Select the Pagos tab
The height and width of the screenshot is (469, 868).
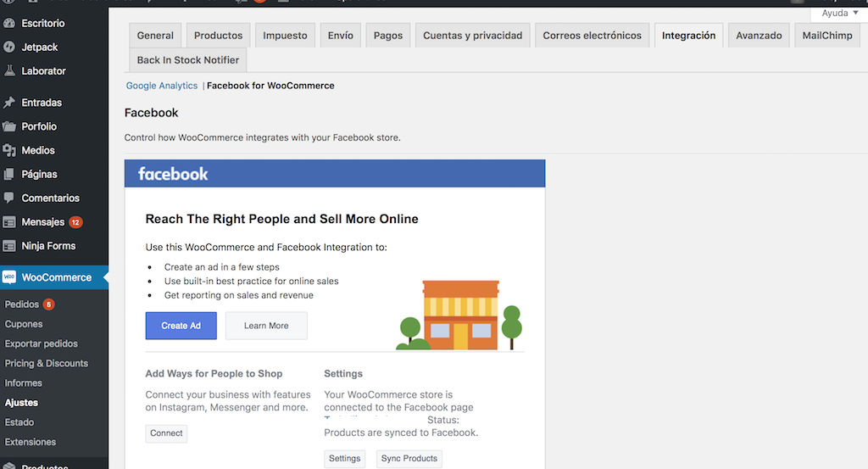pyautogui.click(x=388, y=36)
